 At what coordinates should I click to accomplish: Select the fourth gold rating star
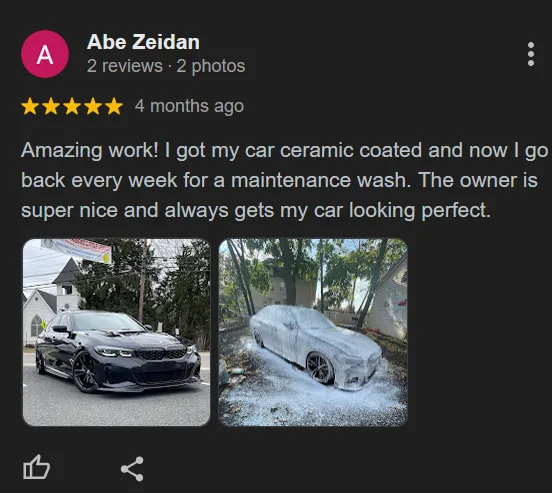click(x=93, y=106)
